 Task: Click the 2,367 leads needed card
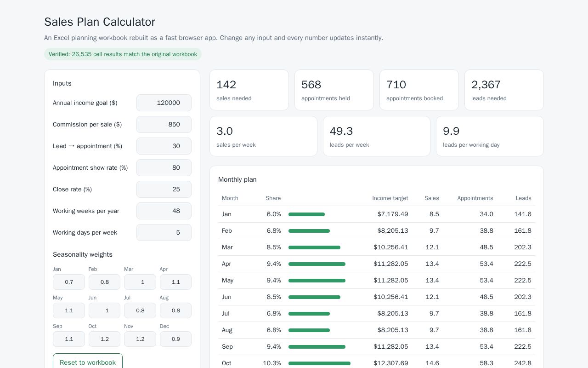[x=504, y=90]
